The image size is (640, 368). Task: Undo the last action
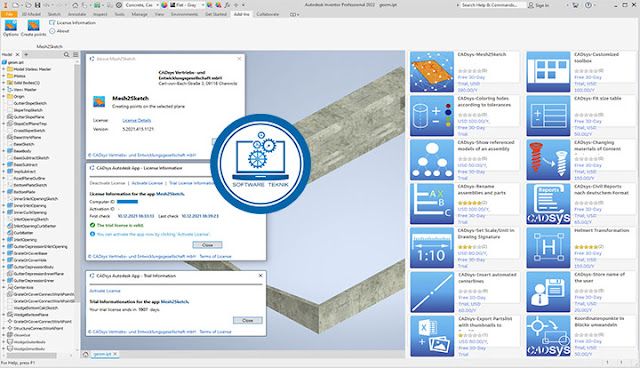(46, 5)
